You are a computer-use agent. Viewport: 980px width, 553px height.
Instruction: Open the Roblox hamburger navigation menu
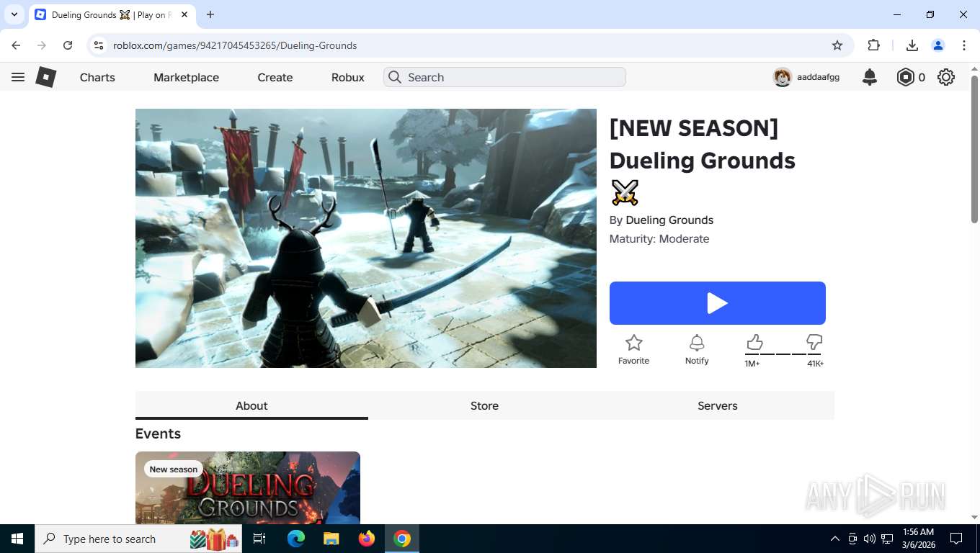[18, 77]
